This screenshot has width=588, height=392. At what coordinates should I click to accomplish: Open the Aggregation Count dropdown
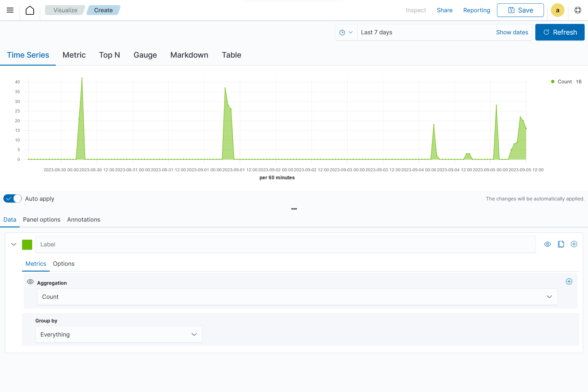(297, 297)
